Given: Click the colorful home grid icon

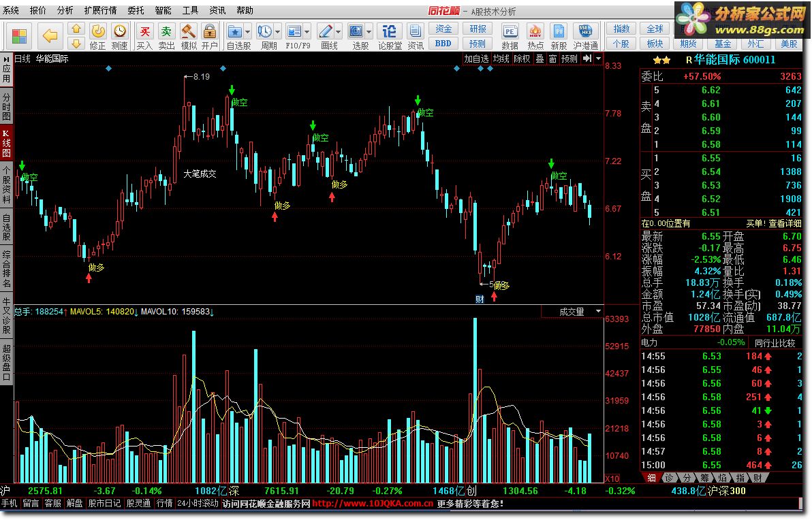Looking at the screenshot, I should pos(19,36).
